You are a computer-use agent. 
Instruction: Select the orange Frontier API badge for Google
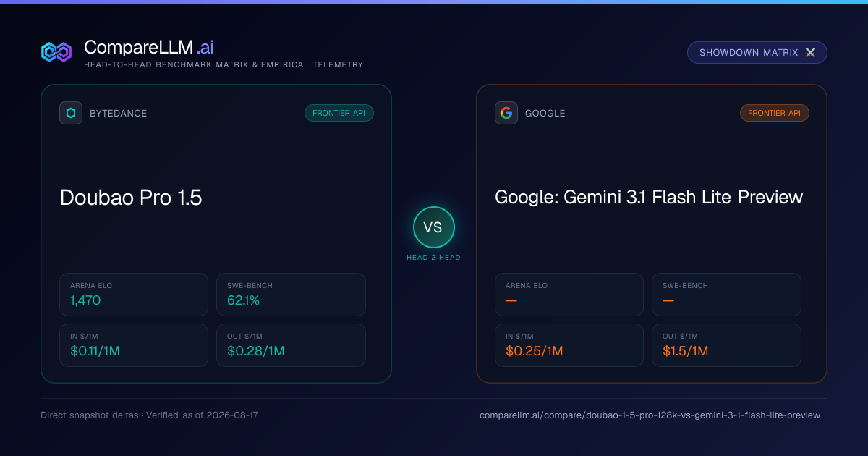pyautogui.click(x=775, y=113)
